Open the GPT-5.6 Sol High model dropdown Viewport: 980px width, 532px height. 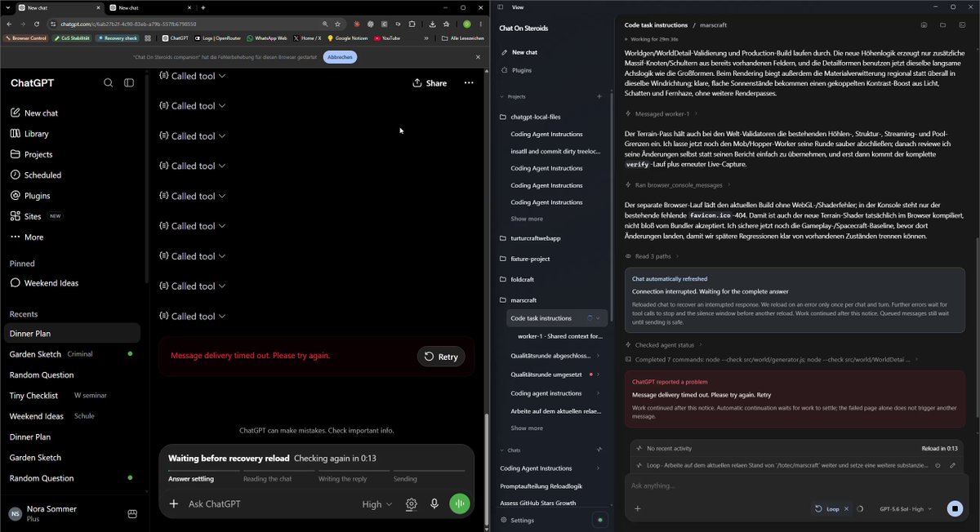point(906,509)
